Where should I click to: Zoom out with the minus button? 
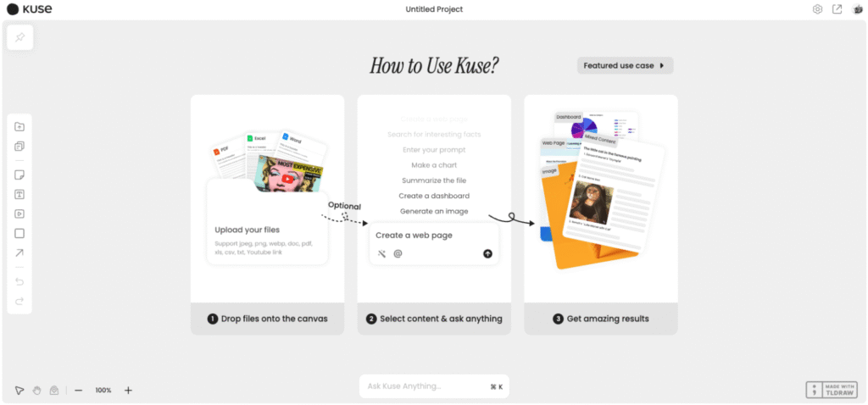tap(78, 390)
